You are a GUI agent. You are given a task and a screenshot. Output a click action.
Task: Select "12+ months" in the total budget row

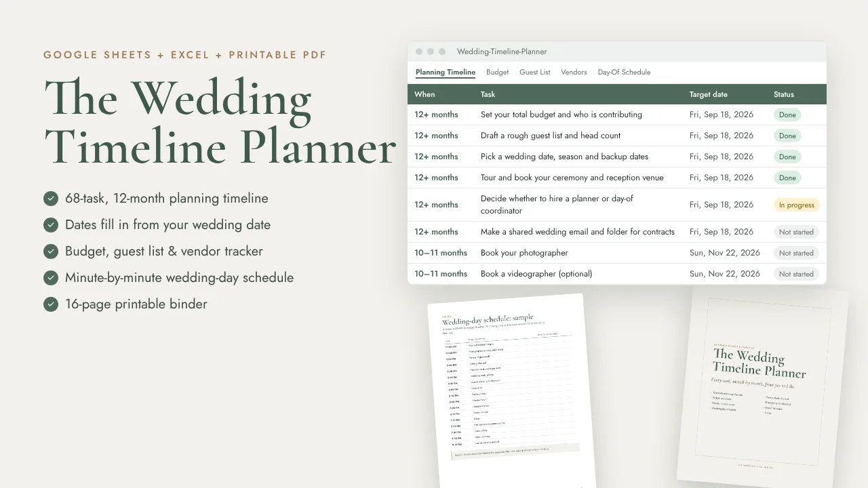click(437, 115)
